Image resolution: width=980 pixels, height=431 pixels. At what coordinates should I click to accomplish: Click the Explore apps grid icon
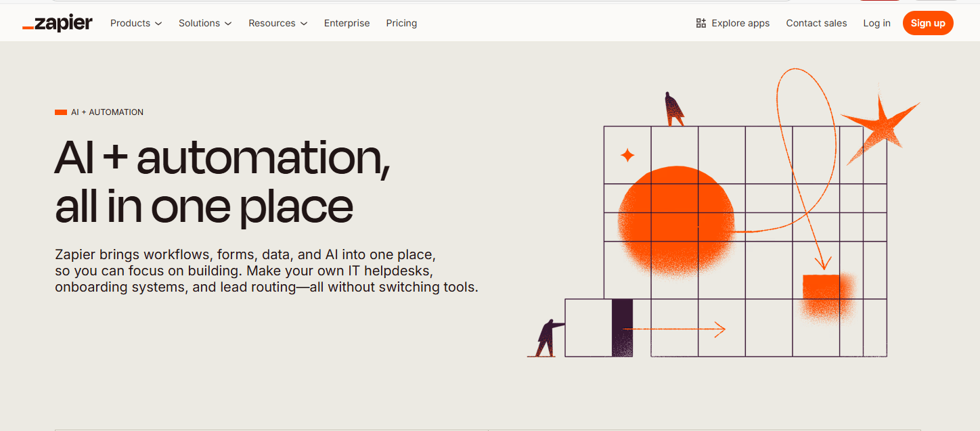click(x=700, y=23)
